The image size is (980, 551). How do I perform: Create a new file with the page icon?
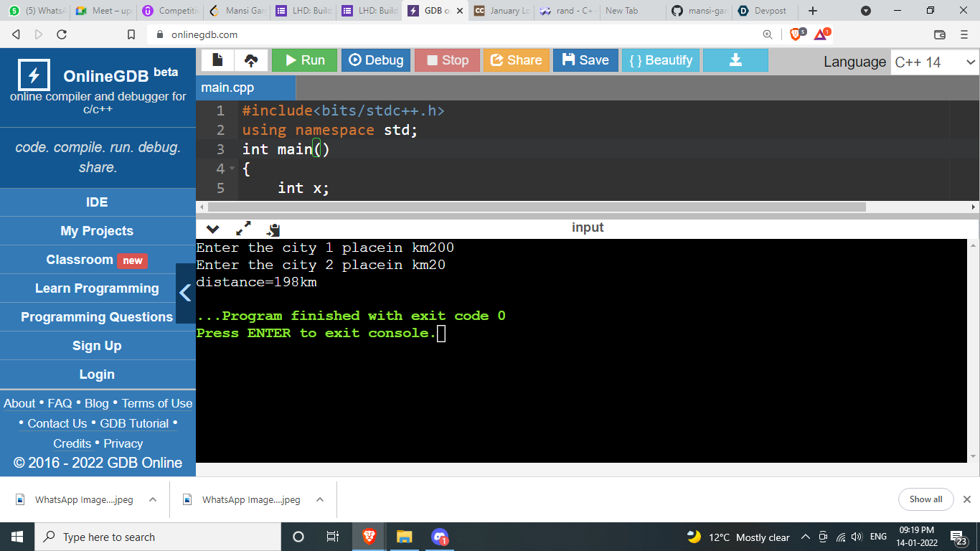click(217, 60)
